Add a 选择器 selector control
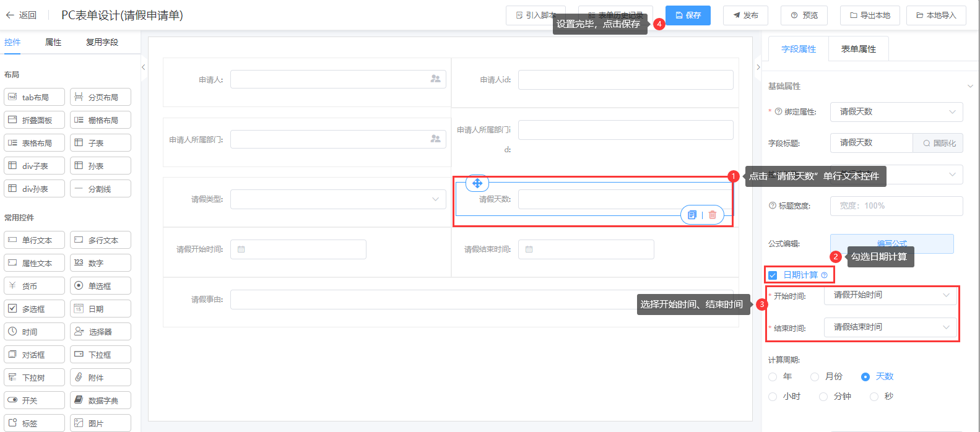The width and height of the screenshot is (980, 432). (100, 332)
